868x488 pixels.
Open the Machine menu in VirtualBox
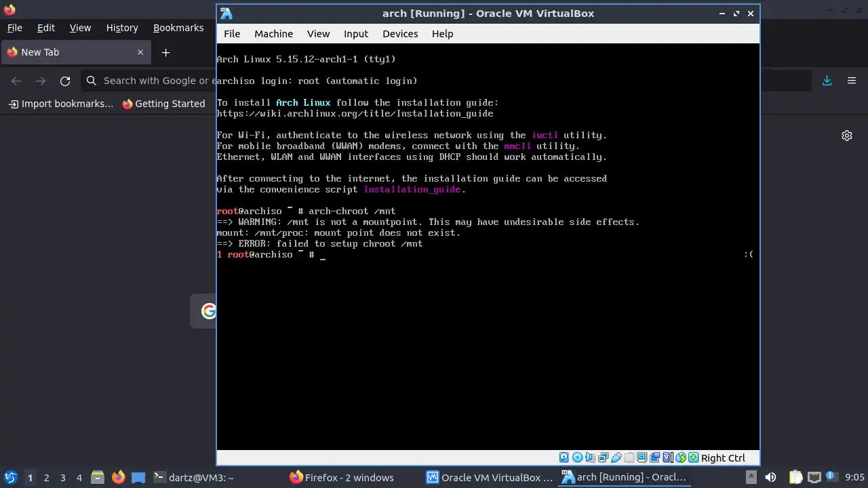(273, 34)
